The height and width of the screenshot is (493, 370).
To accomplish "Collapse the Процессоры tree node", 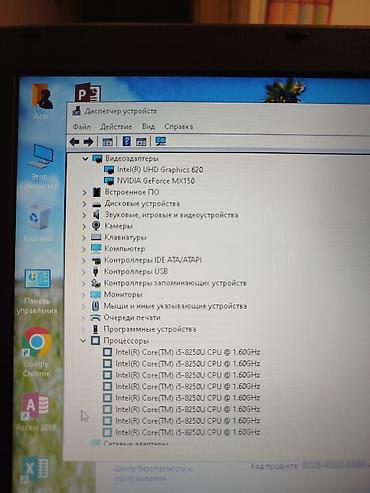I will coord(83,341).
